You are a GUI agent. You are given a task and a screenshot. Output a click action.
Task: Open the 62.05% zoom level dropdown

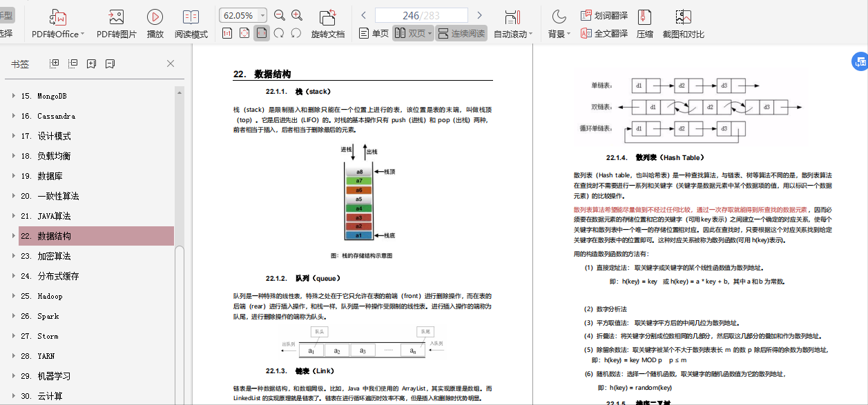(x=263, y=15)
